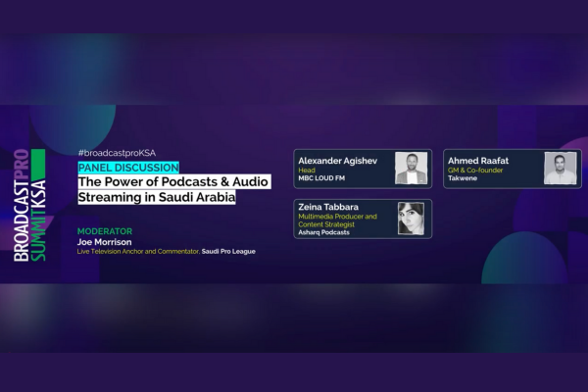Click the title line "Streaming in Saudi Arabia"

[157, 197]
